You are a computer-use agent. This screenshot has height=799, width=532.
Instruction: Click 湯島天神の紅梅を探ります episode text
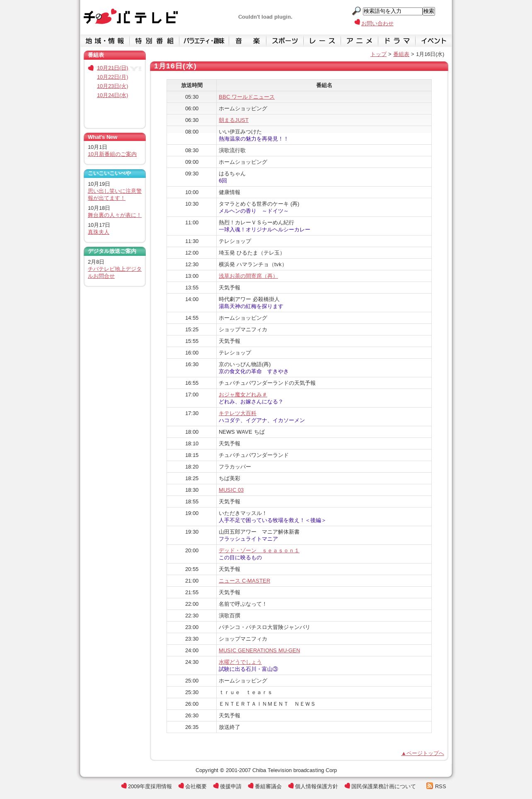251,306
